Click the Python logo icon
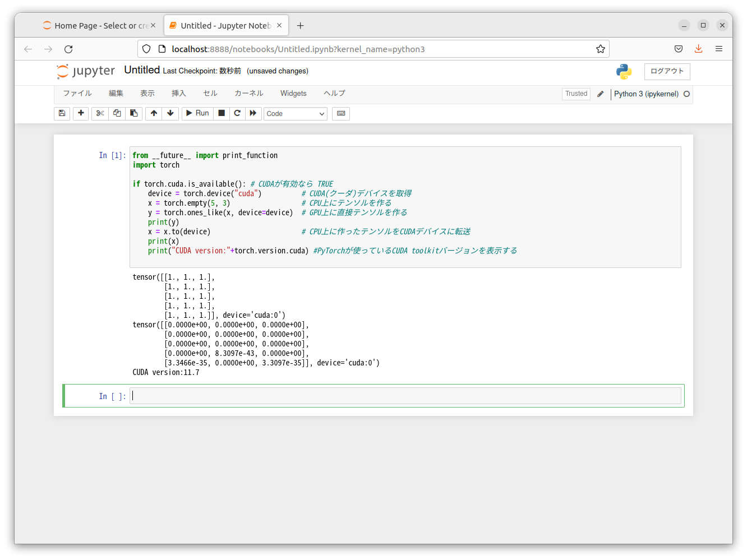Viewport: 747px width, 560px height. [x=624, y=71]
